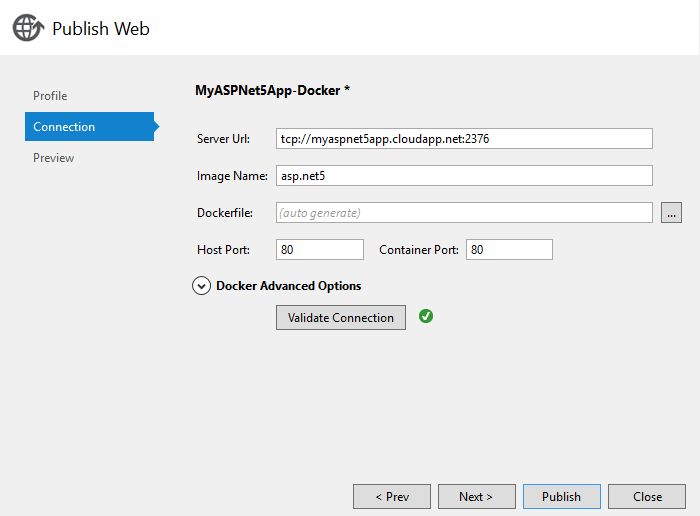Viewport: 700px width, 516px height.
Task: Click the MyASPNet5App-Docker profile heading
Action: (272, 90)
